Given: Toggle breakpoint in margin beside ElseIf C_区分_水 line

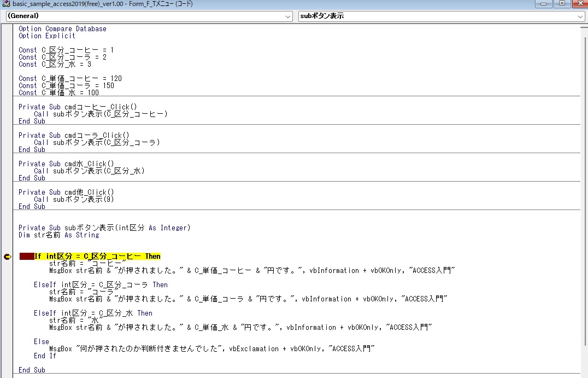Looking at the screenshot, I should pyautogui.click(x=7, y=313).
